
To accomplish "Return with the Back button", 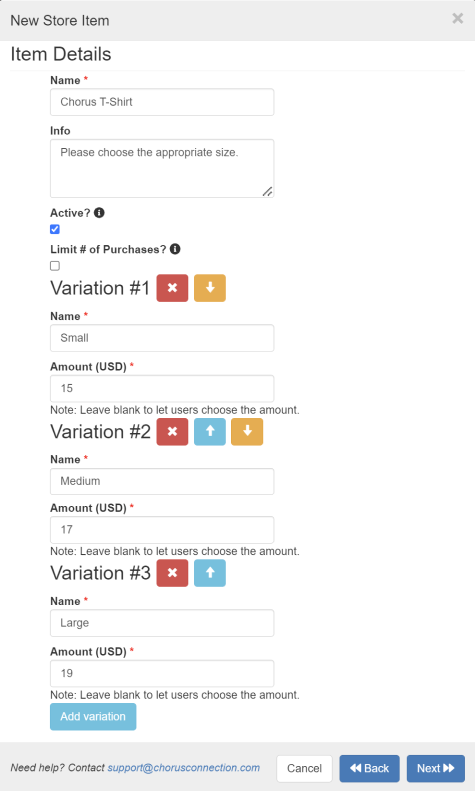I will point(370,768).
